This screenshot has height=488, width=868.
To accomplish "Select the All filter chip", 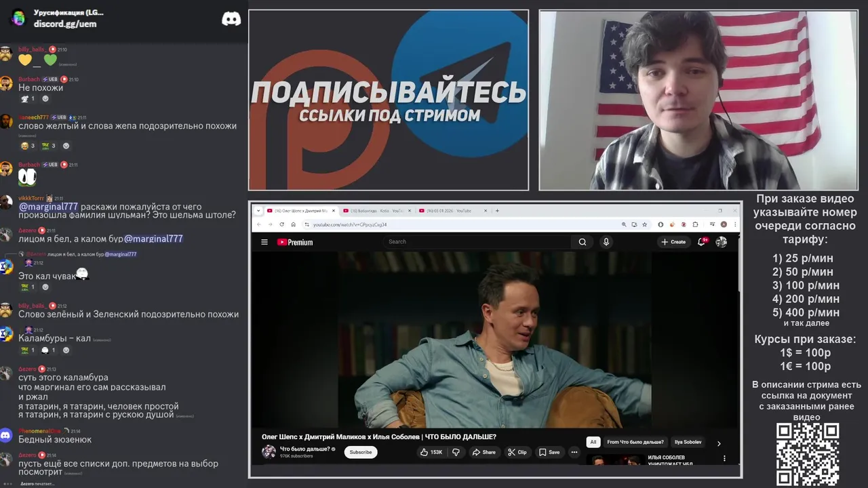I will 593,443.
